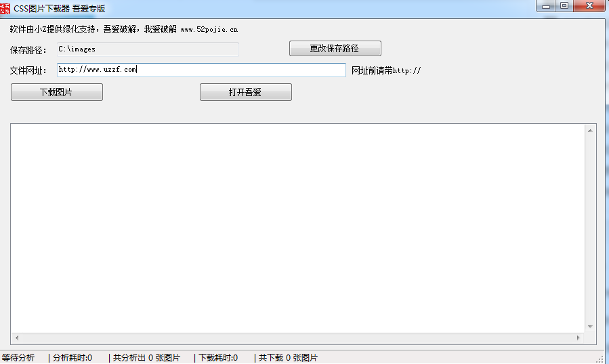This screenshot has height=364, width=609.
Task: Maximize the CSS图片下载器 window
Action: 564,6
